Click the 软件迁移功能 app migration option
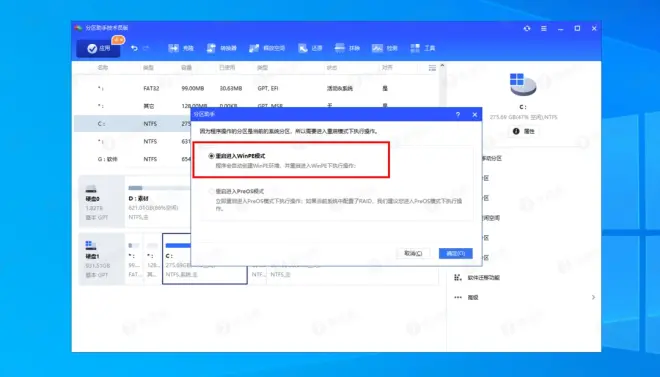This screenshot has height=377, width=660. click(x=477, y=278)
